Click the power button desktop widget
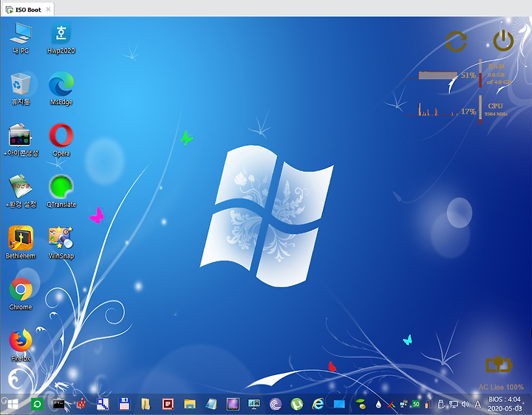532x415 pixels. [503, 41]
